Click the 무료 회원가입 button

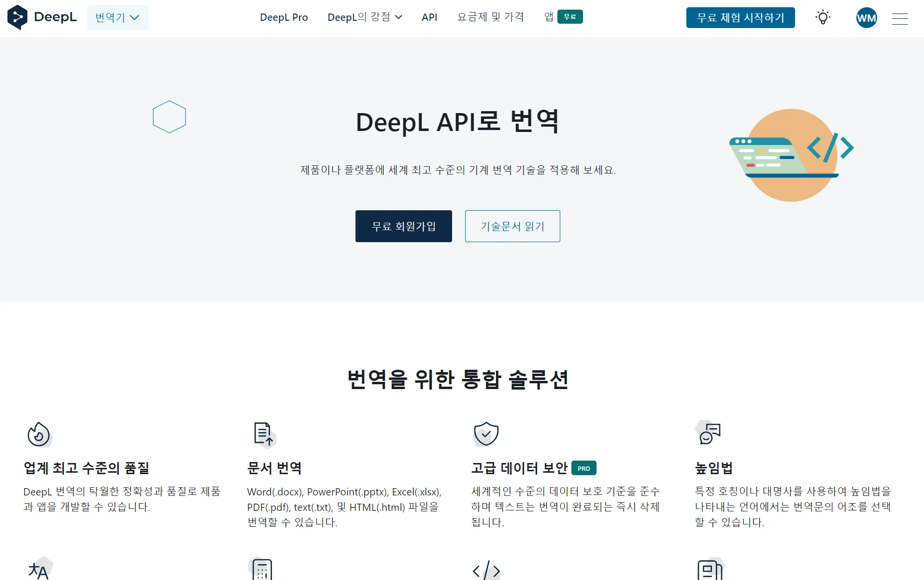(404, 226)
